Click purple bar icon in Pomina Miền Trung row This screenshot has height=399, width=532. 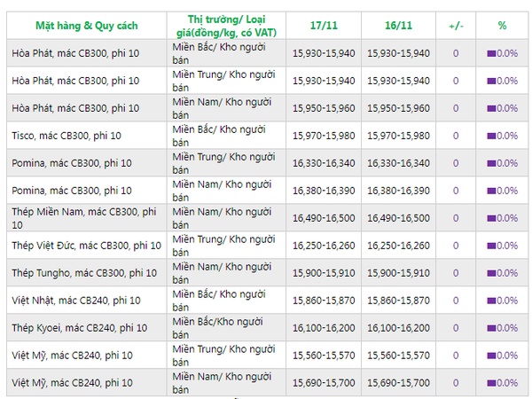491,163
